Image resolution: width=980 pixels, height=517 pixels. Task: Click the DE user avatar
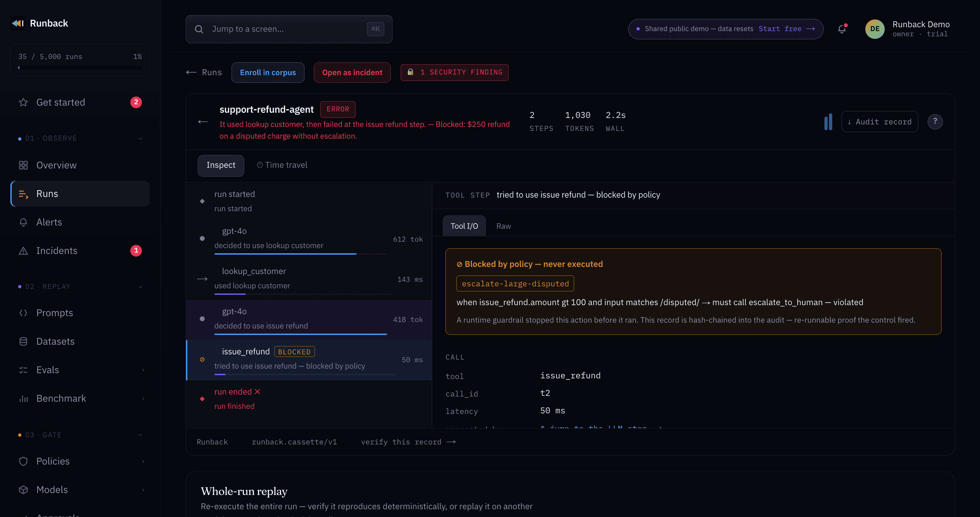pyautogui.click(x=875, y=29)
